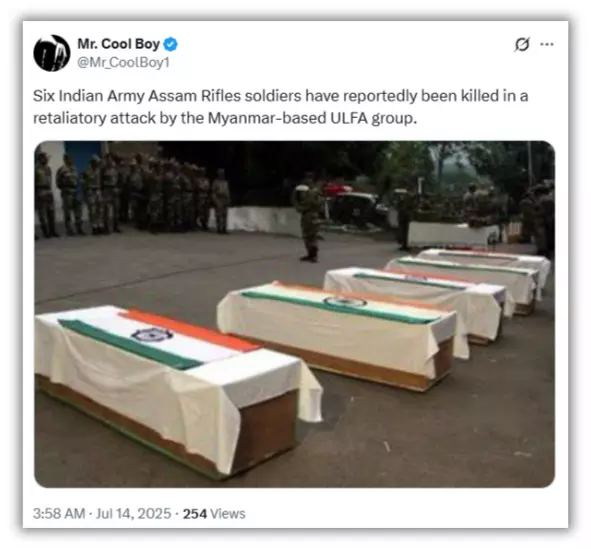The image size is (591, 549).
Task: Click the word Myanmar-based in tweet text
Action: [267, 118]
